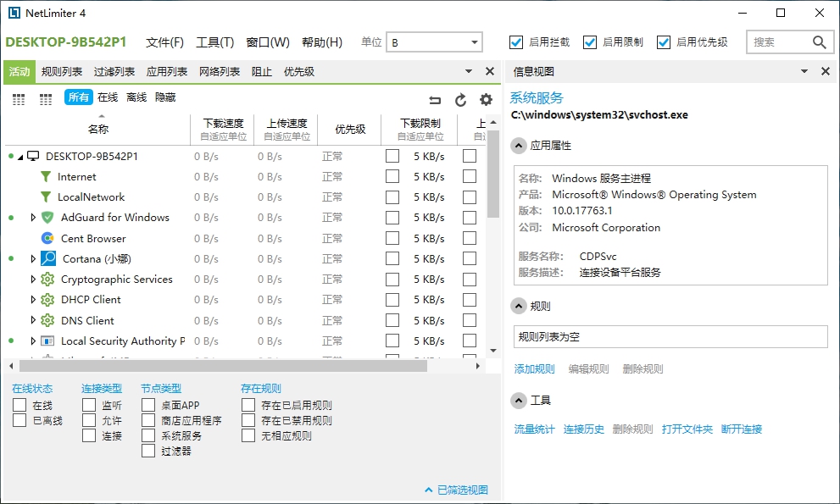Toggle the 启用限制 checkbox
This screenshot has height=504, width=840.
[x=590, y=42]
